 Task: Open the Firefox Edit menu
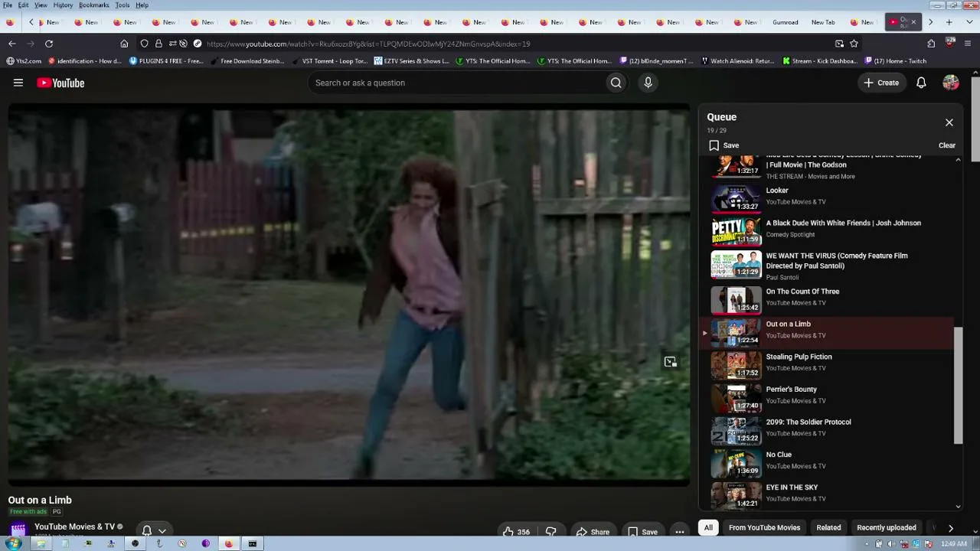pyautogui.click(x=24, y=5)
